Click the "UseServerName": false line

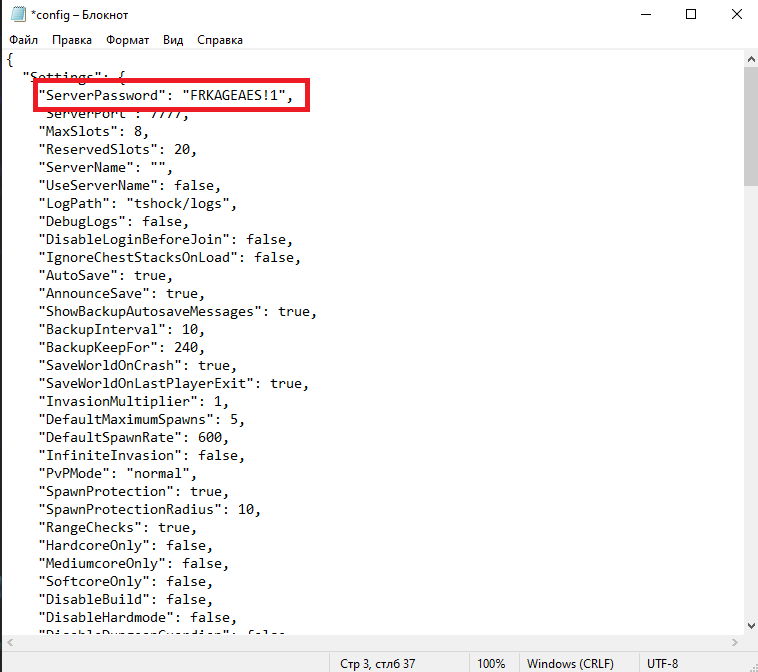click(130, 186)
